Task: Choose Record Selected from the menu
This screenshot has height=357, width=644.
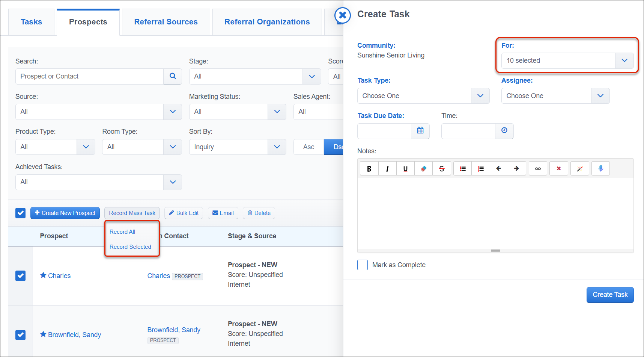Action: point(130,247)
